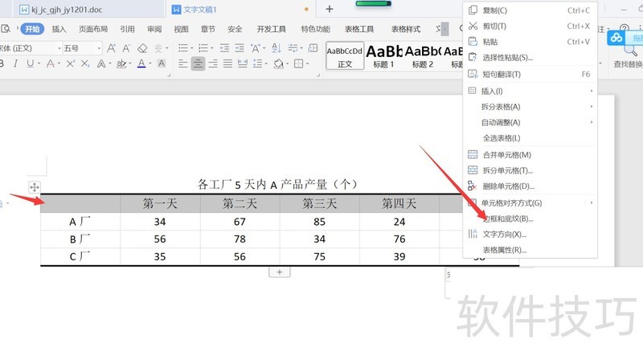The height and width of the screenshot is (364, 643).
Task: Apply subscript formatting
Action: click(x=85, y=63)
